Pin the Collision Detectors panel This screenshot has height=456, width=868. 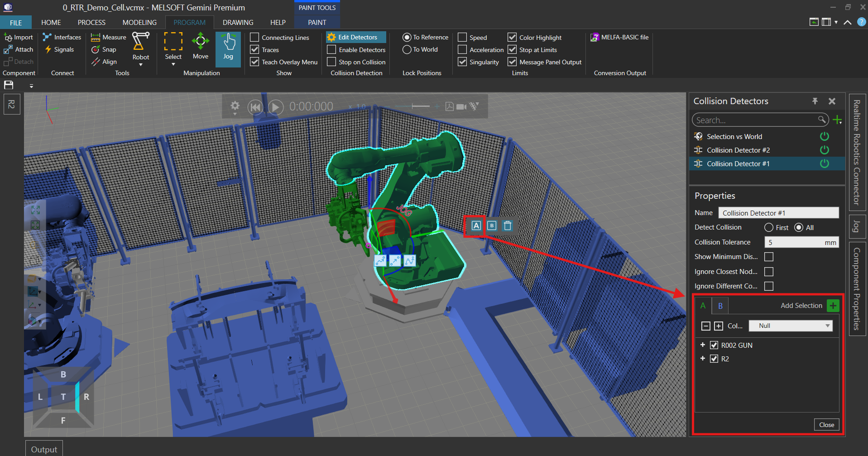point(815,101)
